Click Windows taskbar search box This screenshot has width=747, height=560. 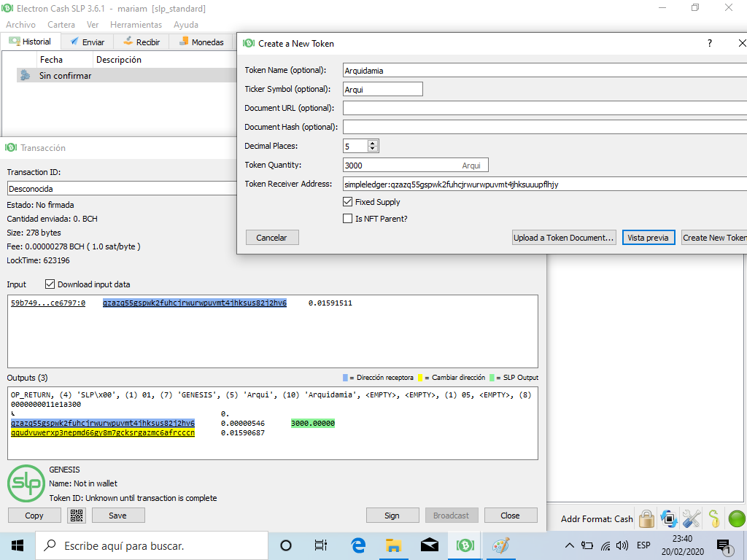[152, 545]
